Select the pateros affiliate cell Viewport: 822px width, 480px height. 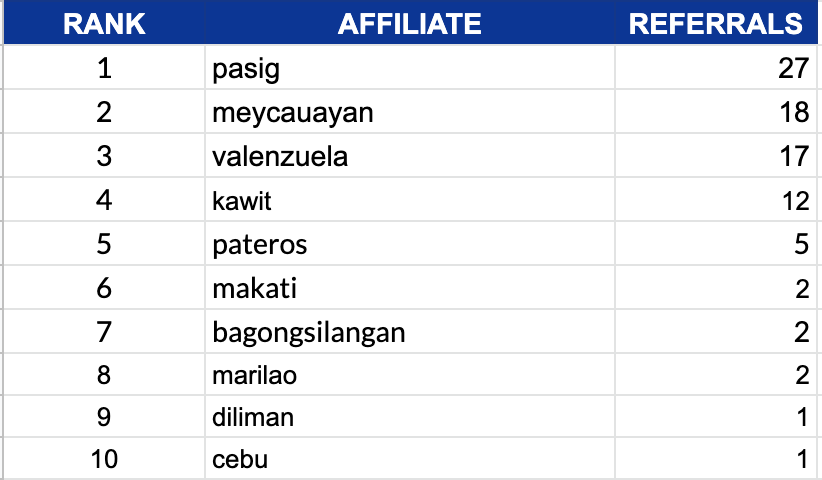coord(259,245)
